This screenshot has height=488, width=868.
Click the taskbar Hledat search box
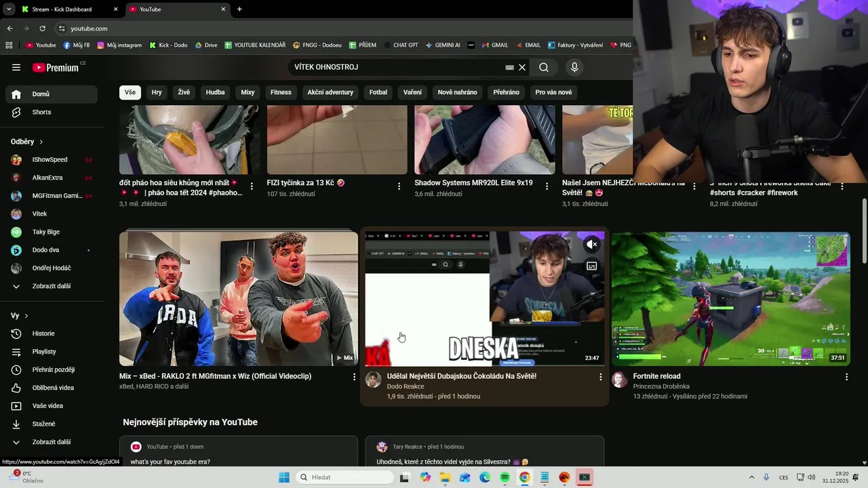coord(346,477)
